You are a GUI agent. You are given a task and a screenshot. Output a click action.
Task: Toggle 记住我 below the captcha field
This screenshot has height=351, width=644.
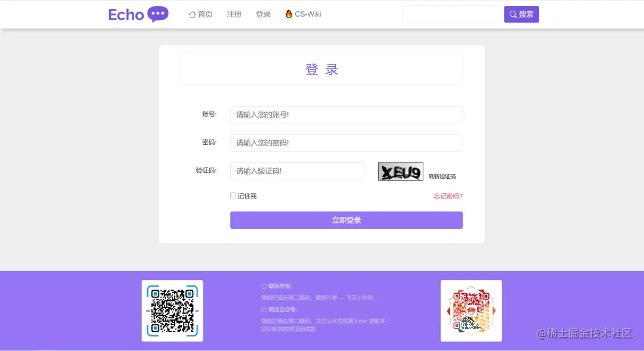[233, 195]
